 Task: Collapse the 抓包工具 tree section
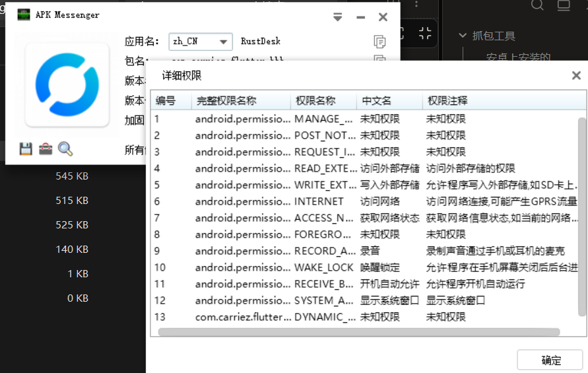(463, 36)
